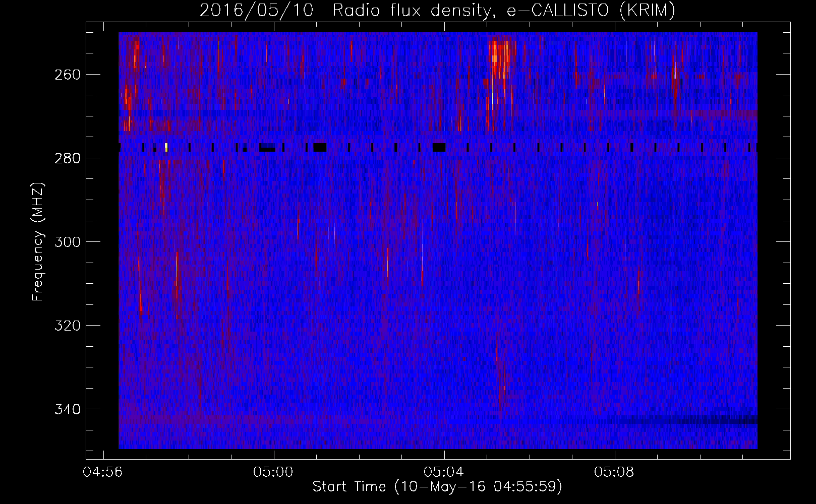Click the 340 frequency tick label

tap(68, 409)
